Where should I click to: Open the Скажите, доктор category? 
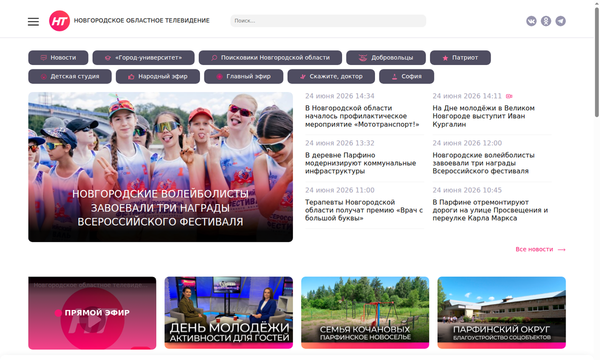coord(331,76)
